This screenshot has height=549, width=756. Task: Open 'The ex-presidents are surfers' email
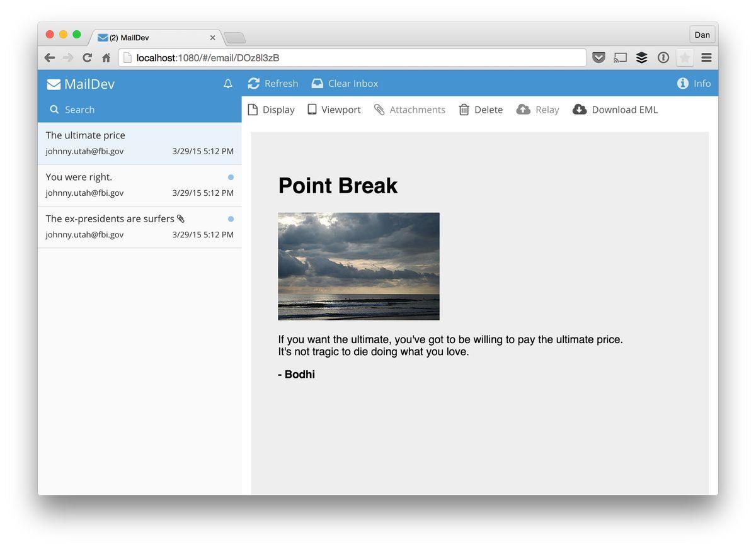[140, 227]
